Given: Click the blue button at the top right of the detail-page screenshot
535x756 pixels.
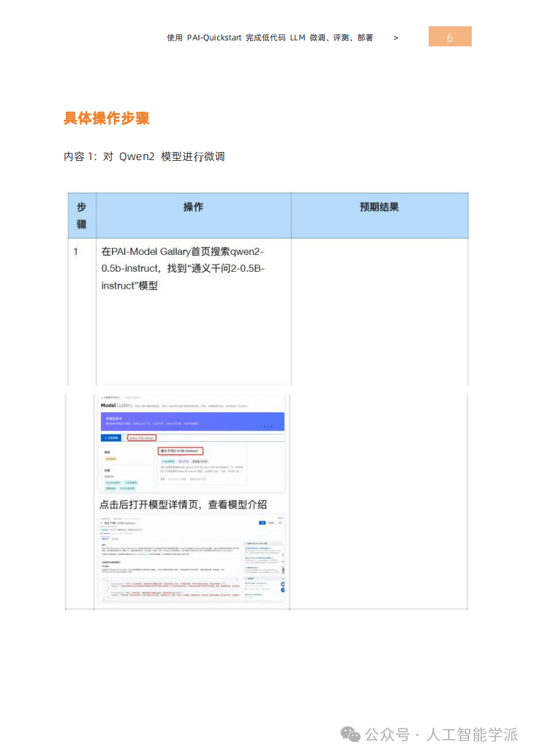Looking at the screenshot, I should click(x=262, y=523).
